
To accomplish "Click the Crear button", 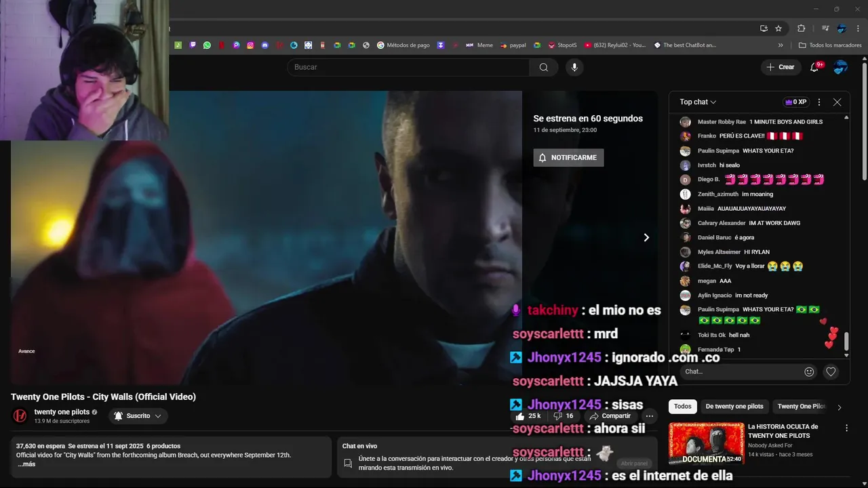I will click(x=780, y=67).
